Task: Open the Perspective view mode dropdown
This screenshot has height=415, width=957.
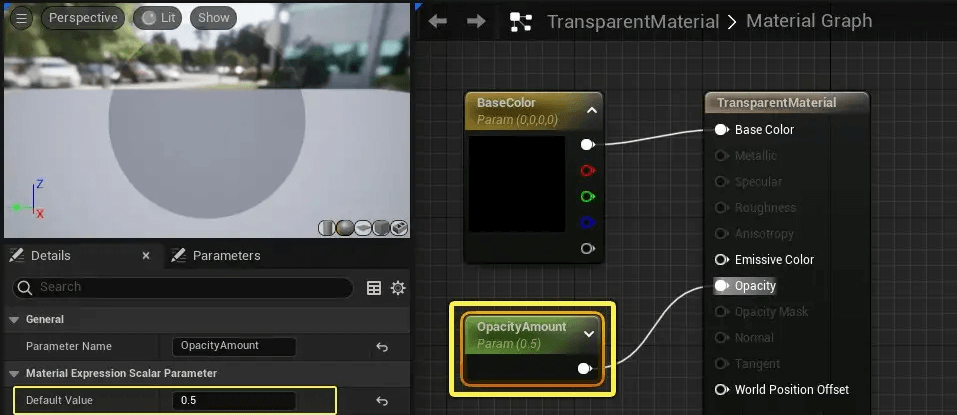Action: pyautogui.click(x=83, y=18)
